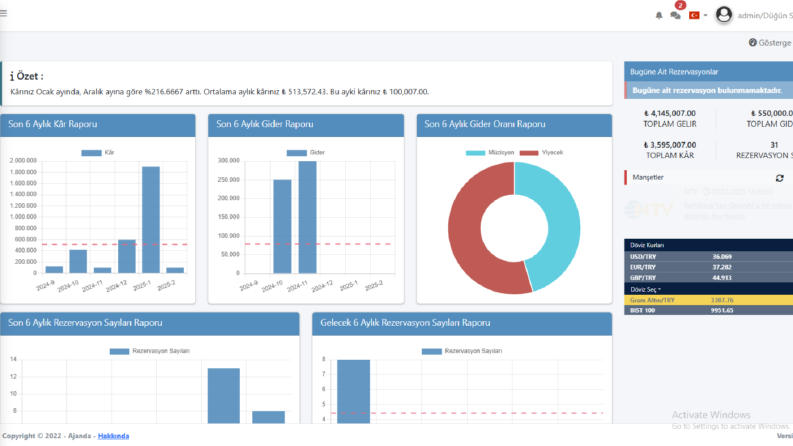Select the cyan Müzisyen donut segment
This screenshot has height=446, width=793.
(x=562, y=228)
